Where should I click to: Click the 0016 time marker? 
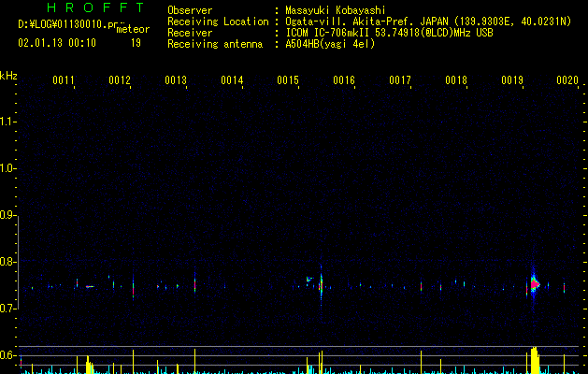click(x=344, y=79)
